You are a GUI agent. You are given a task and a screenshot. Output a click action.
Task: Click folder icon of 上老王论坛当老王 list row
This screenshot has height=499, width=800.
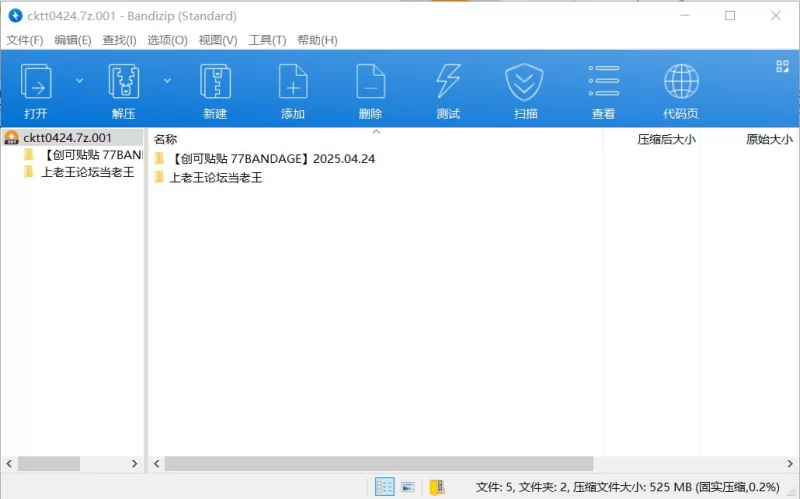[160, 178]
